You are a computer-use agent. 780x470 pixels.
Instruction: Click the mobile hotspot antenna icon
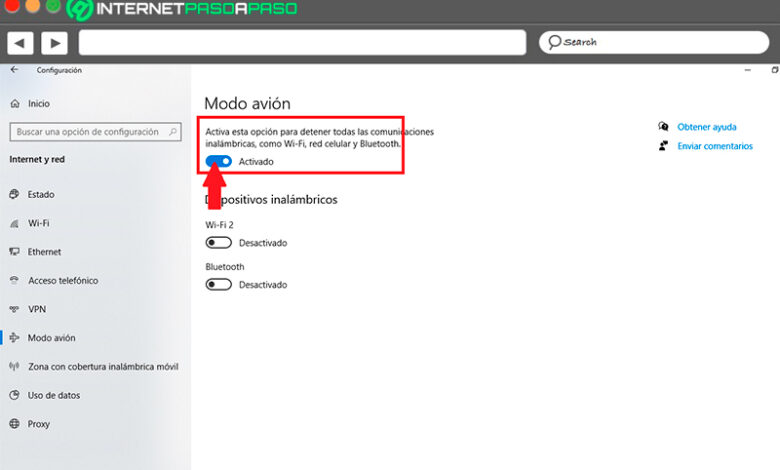[14, 367]
